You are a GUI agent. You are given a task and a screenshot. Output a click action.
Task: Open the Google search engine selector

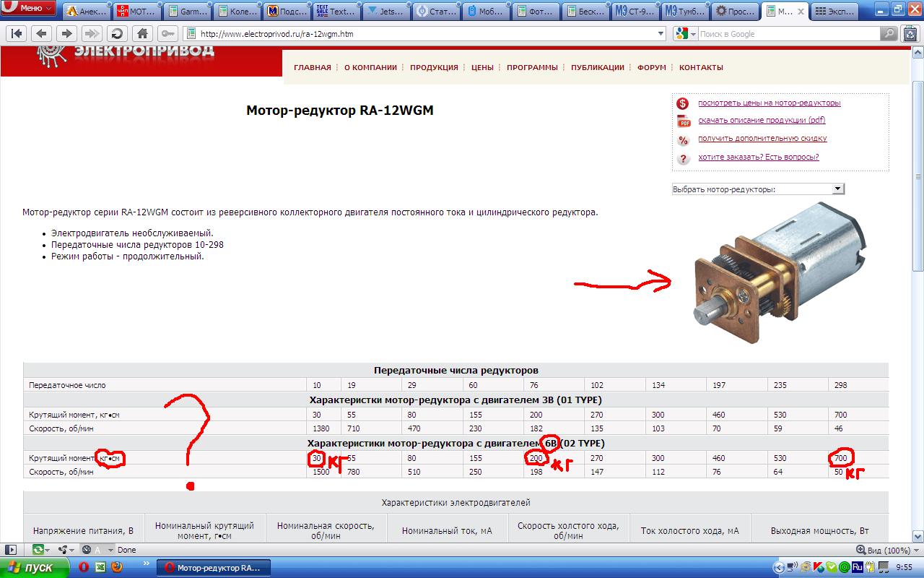tap(685, 34)
